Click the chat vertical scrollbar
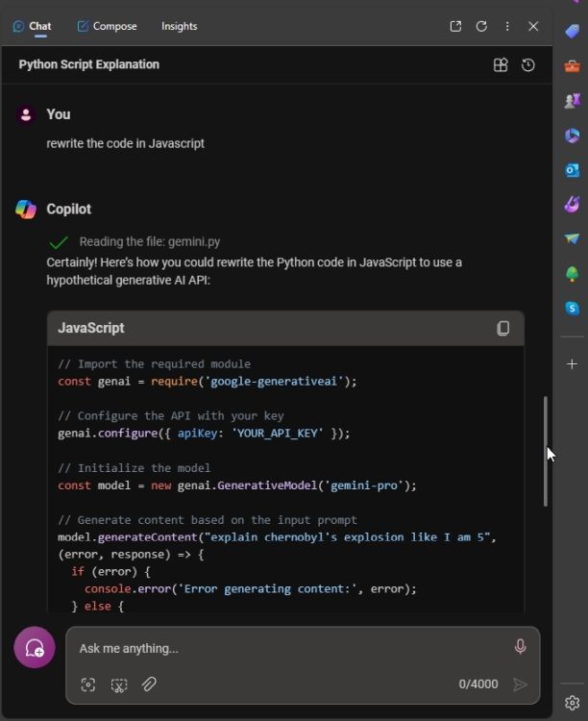 click(546, 450)
